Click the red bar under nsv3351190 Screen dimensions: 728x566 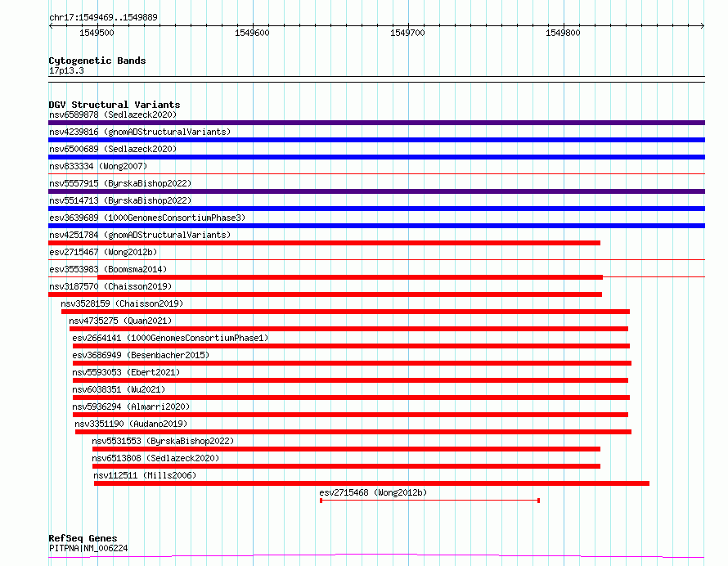coord(353,432)
